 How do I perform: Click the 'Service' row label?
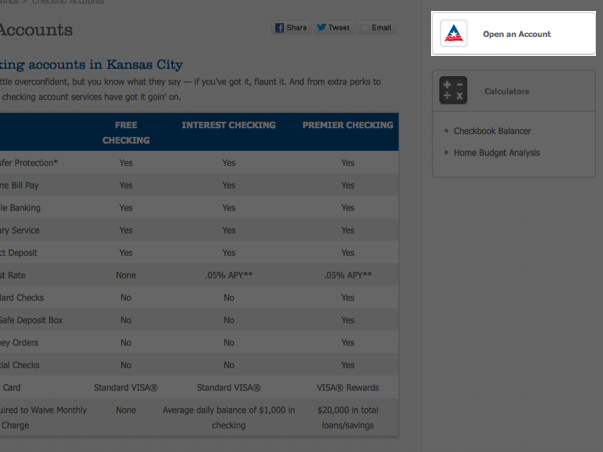(20, 230)
